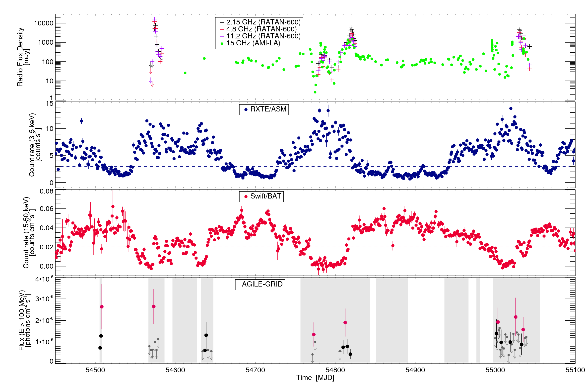Click the Radio Flux Density axis title
The image size is (588, 392).
20,57
